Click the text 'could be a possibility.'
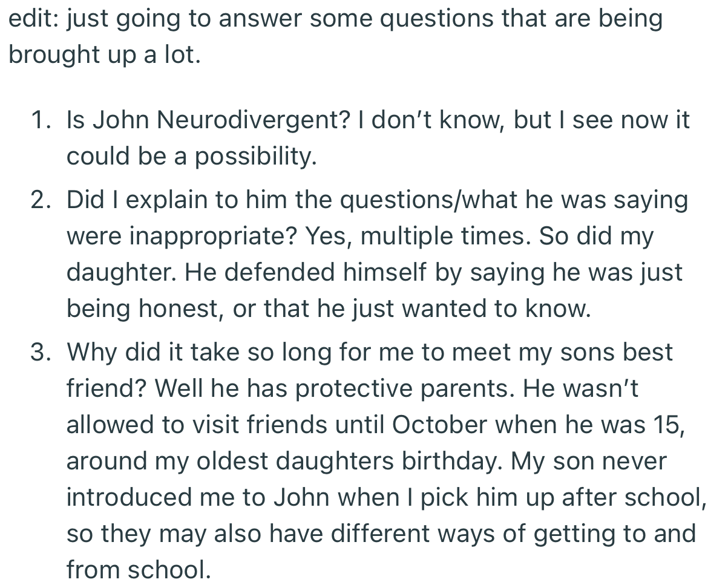The image size is (708, 588). pos(191,157)
